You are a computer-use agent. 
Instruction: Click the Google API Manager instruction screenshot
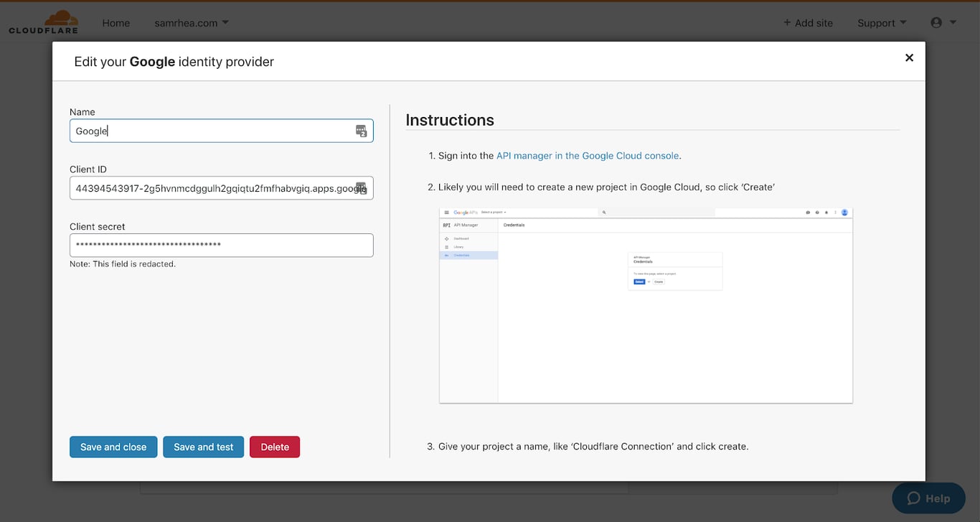click(646, 306)
